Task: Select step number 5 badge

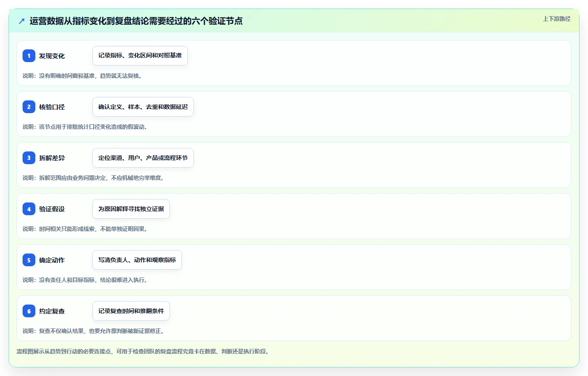Action: click(29, 260)
